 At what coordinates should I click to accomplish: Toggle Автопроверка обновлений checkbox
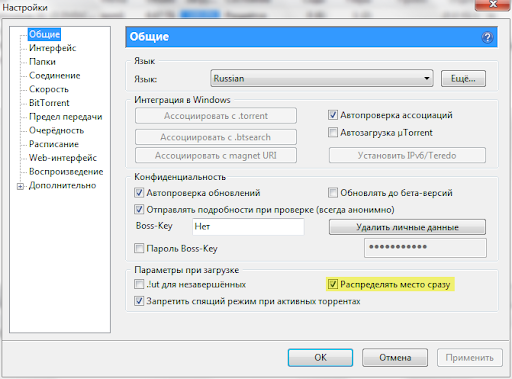139,193
